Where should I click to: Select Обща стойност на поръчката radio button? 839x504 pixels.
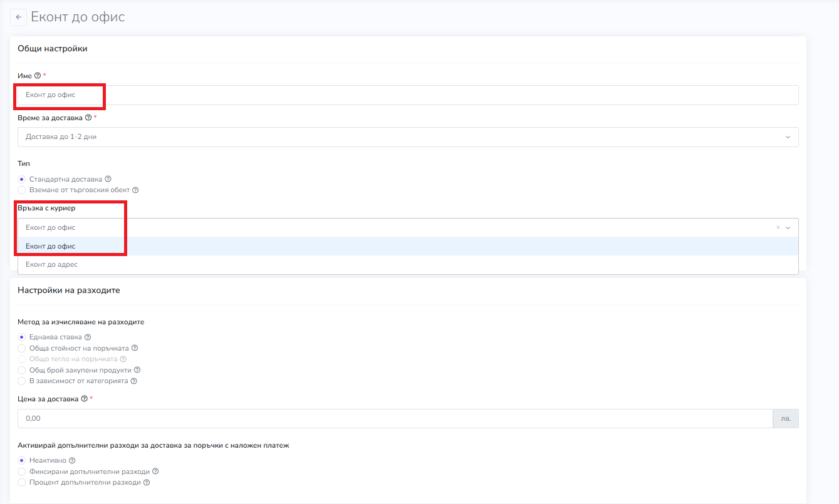(x=22, y=348)
